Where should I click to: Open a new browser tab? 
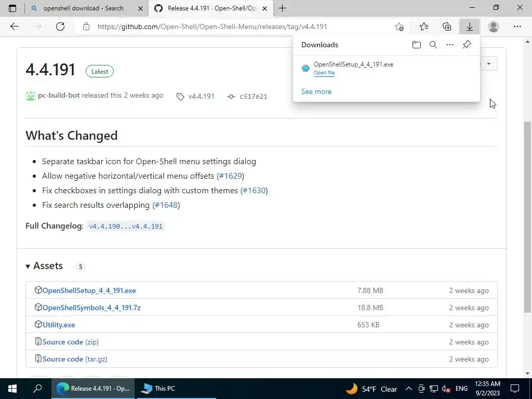[282, 8]
